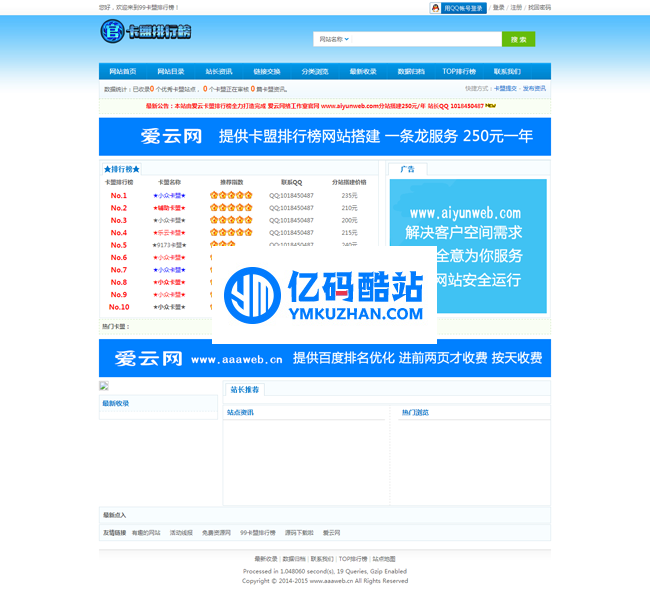
Task: Click the 235元 price cell
Action: pos(349,195)
